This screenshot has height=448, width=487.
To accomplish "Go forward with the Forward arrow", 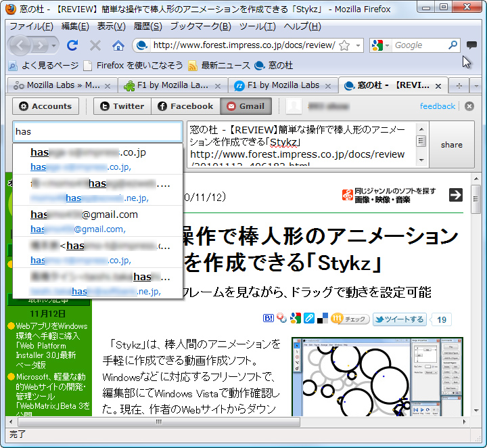I will click(40, 45).
